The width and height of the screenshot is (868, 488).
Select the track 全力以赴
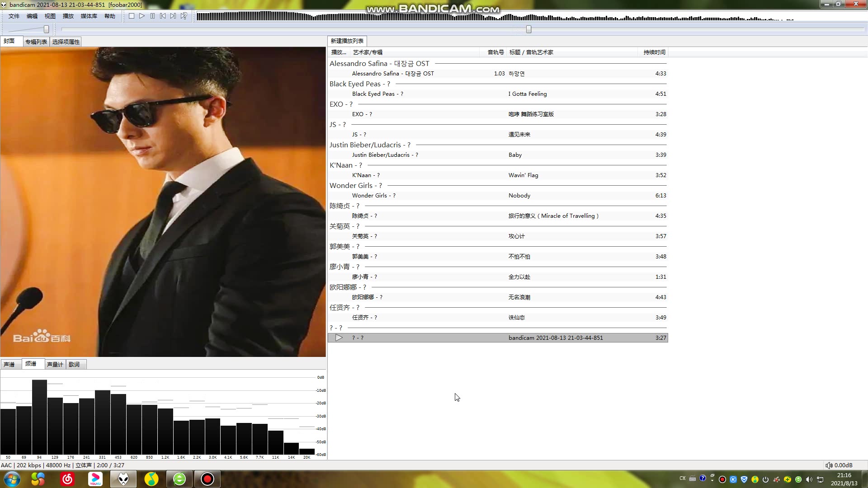pos(498,277)
